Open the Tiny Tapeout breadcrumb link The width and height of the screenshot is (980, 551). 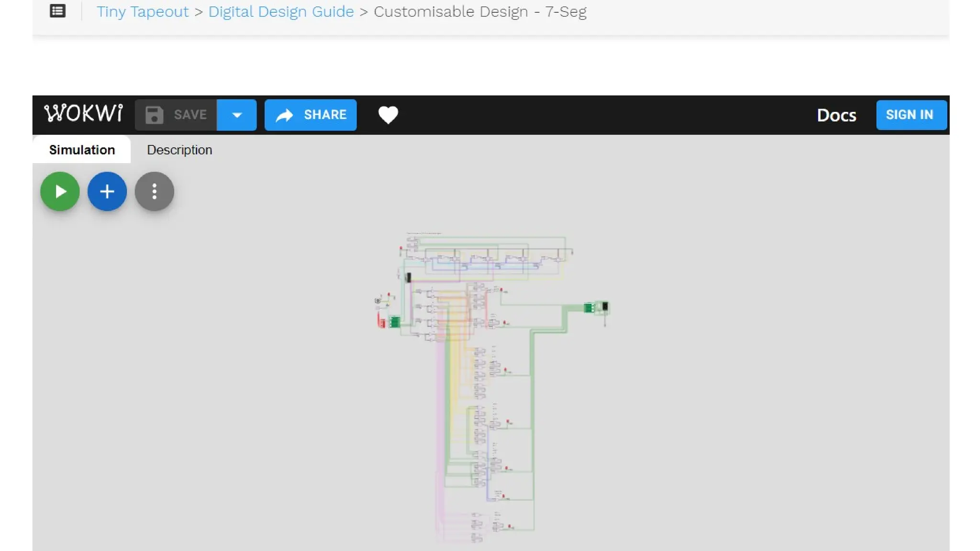point(143,11)
